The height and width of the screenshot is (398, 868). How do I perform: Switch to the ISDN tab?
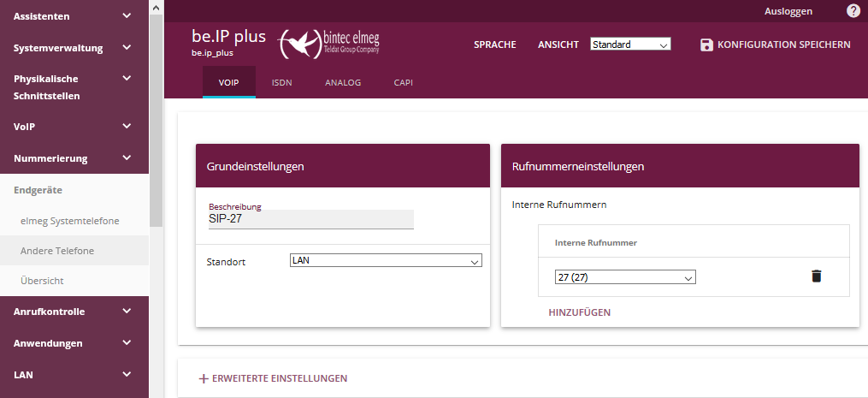(x=282, y=83)
